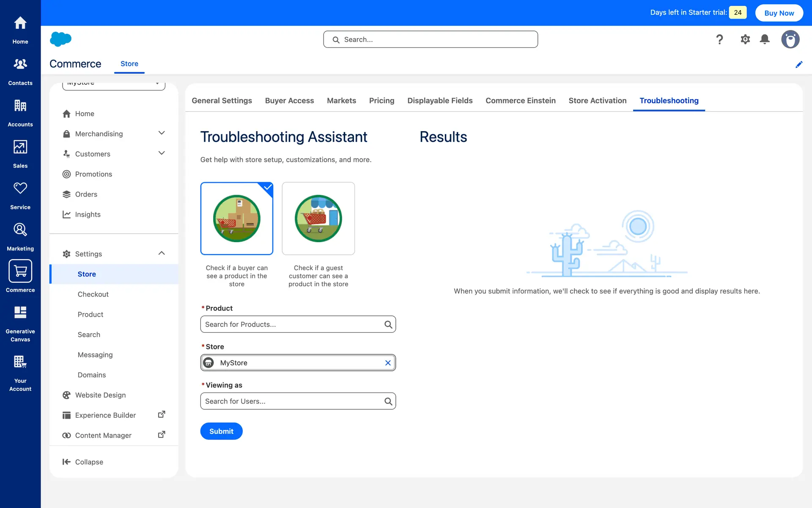Screen dimensions: 812x508
Task: Click the Search for Products field
Action: click(x=292, y=324)
